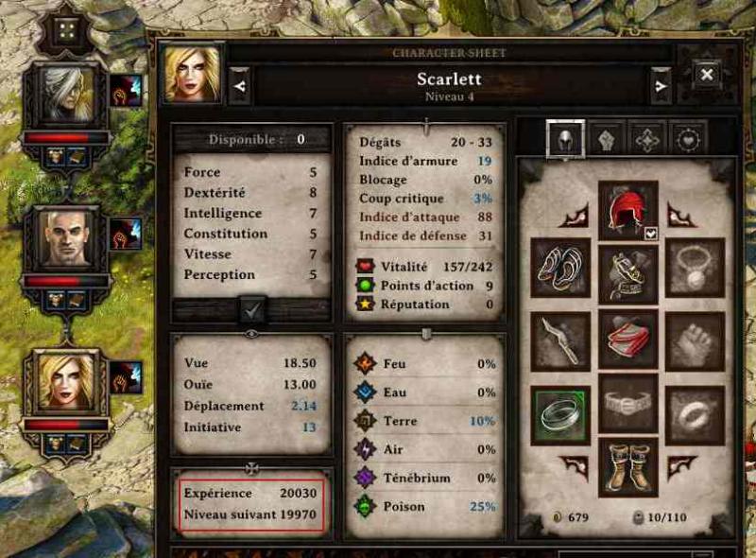Select the white-haired party member portrait
The width and height of the screenshot is (756, 558).
tap(65, 96)
